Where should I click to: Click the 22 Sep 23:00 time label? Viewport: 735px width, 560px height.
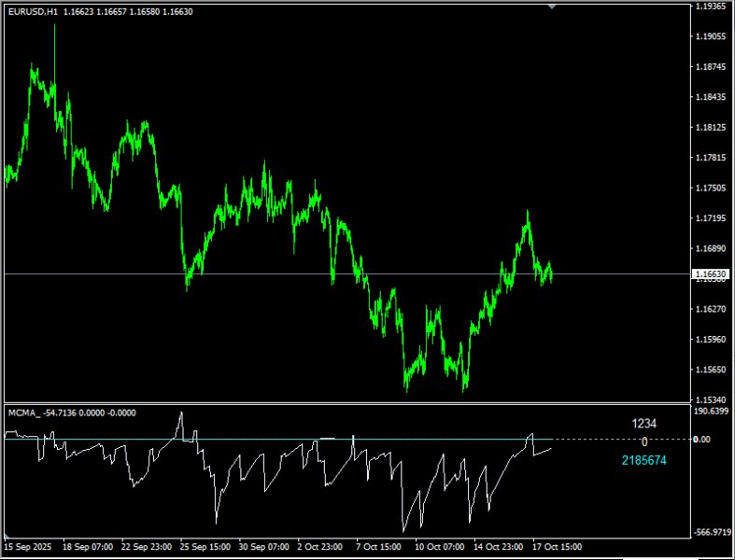click(x=147, y=547)
